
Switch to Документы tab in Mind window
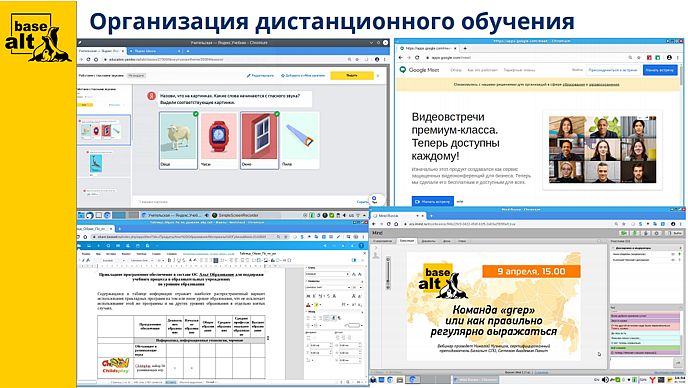(428, 241)
